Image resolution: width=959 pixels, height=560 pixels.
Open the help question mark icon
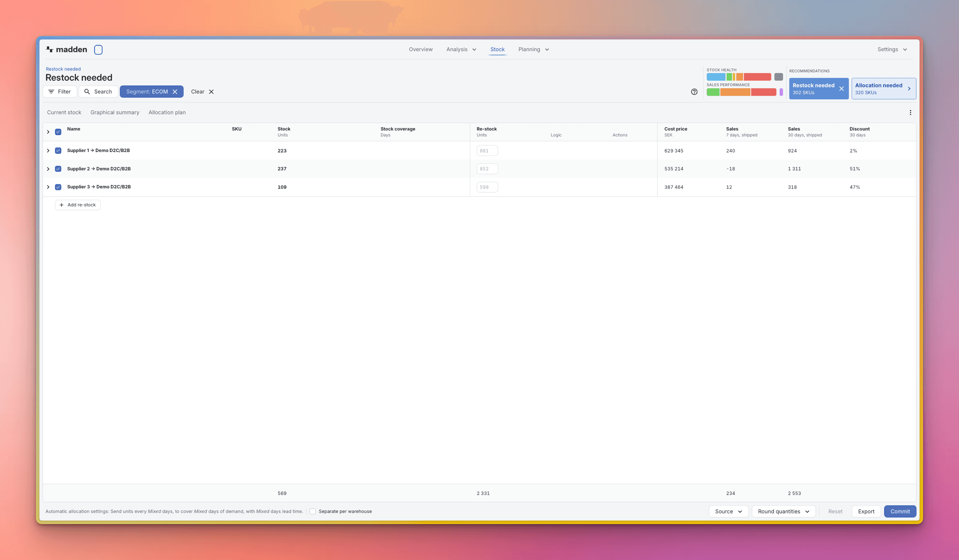694,92
